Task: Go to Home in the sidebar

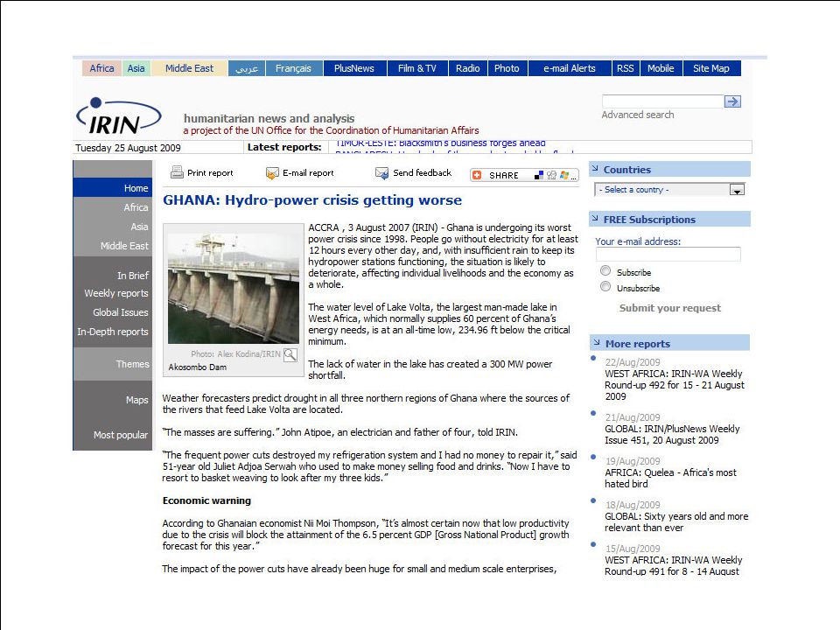Action: [x=113, y=188]
